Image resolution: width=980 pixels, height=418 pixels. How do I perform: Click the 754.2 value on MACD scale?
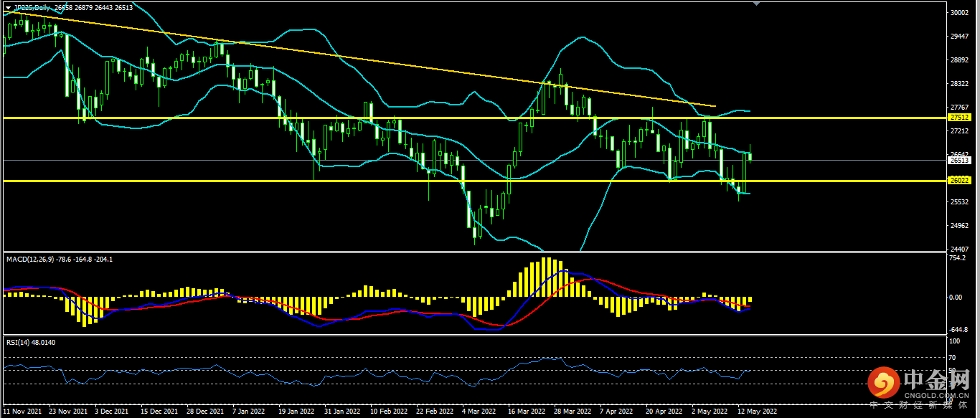(x=957, y=257)
